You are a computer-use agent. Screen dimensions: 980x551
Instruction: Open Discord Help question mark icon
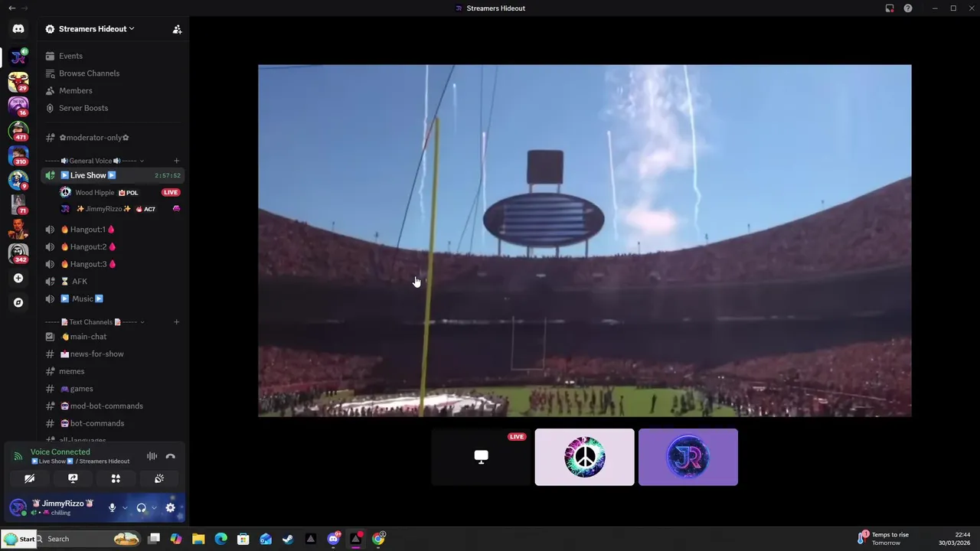(908, 8)
